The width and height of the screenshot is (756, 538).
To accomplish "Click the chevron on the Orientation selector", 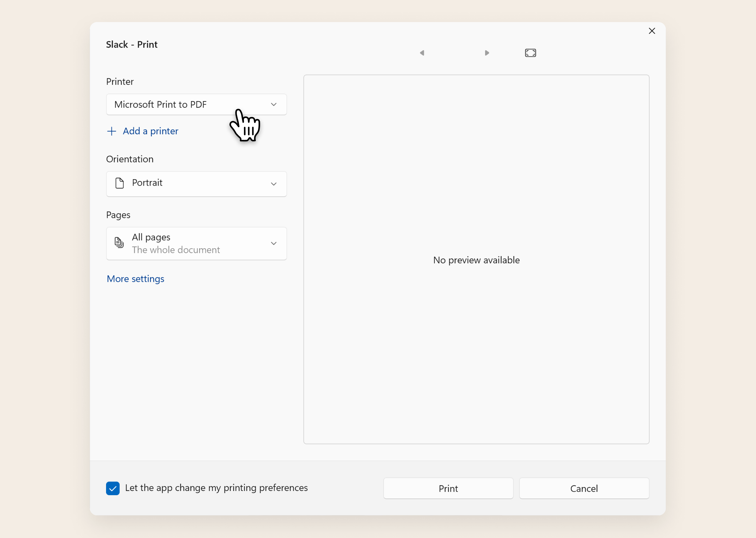I will (x=274, y=184).
